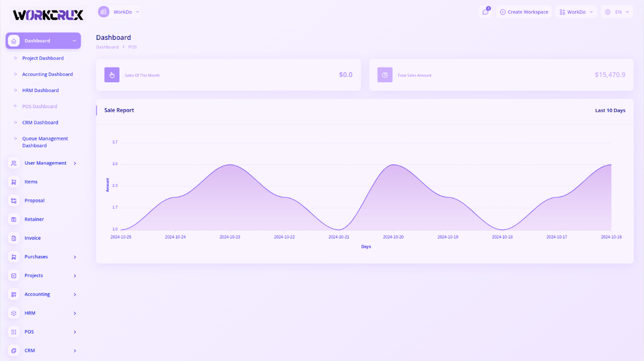
Task: Expand the HRM submenu arrow
Action: pos(75,314)
